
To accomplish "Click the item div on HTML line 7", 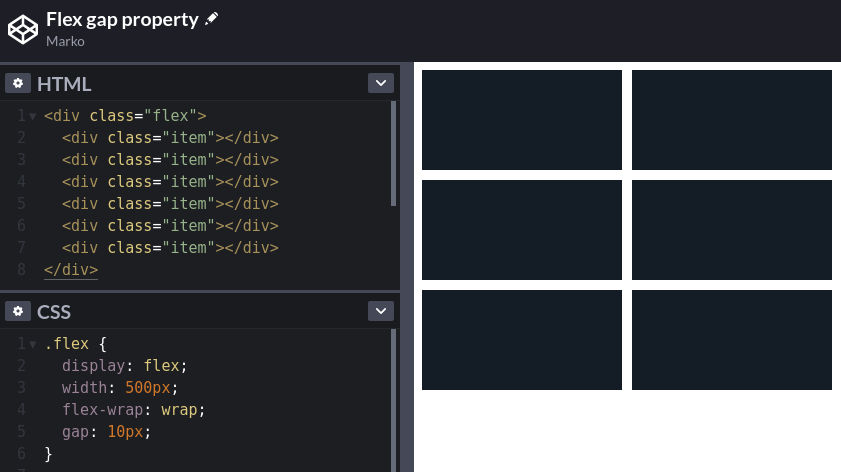I will point(170,248).
